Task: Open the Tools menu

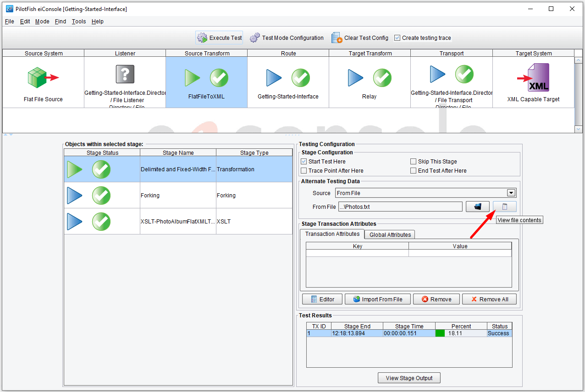Action: pos(78,22)
